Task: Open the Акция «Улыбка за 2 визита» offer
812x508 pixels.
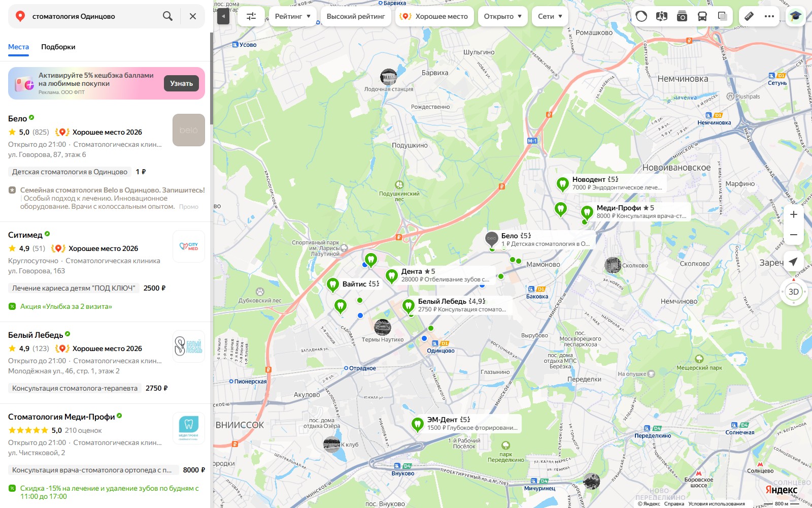Action: tap(66, 306)
